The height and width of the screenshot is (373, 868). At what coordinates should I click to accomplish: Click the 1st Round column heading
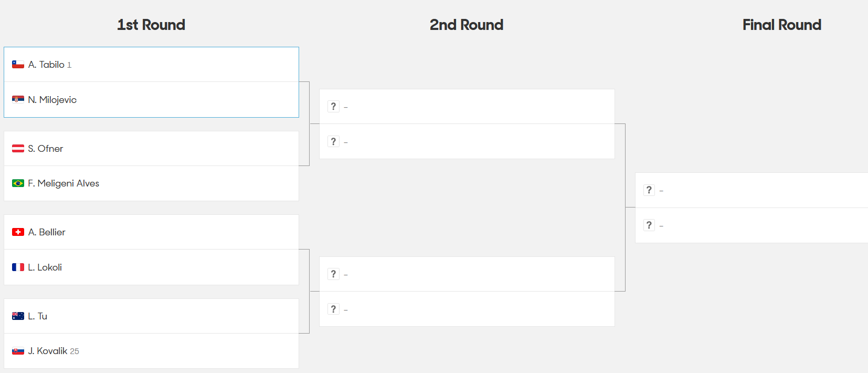151,25
